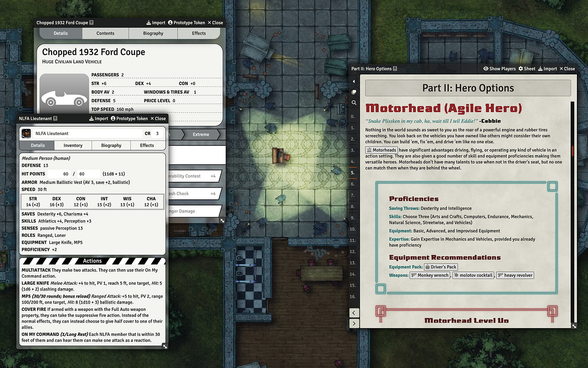Open Sheet settings for Hero Options journal
The width and height of the screenshot is (588, 368).
(x=527, y=68)
